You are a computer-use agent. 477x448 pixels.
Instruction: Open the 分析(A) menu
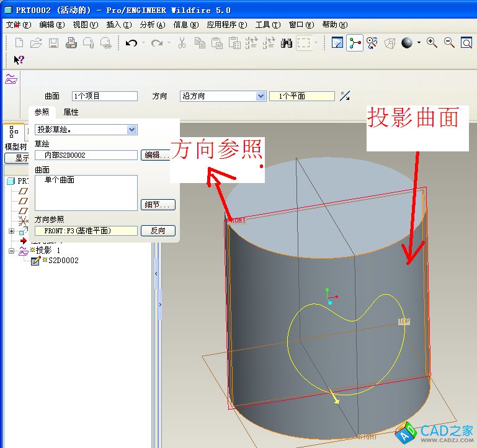pyautogui.click(x=153, y=25)
